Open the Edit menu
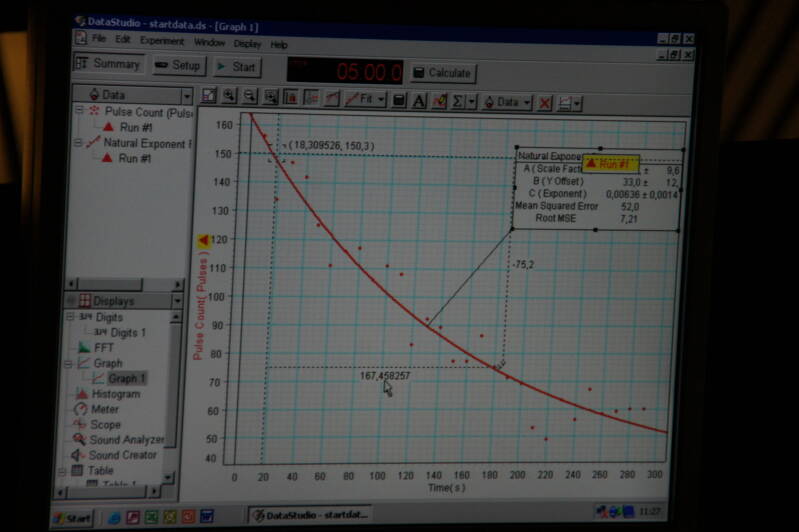 tap(122, 39)
